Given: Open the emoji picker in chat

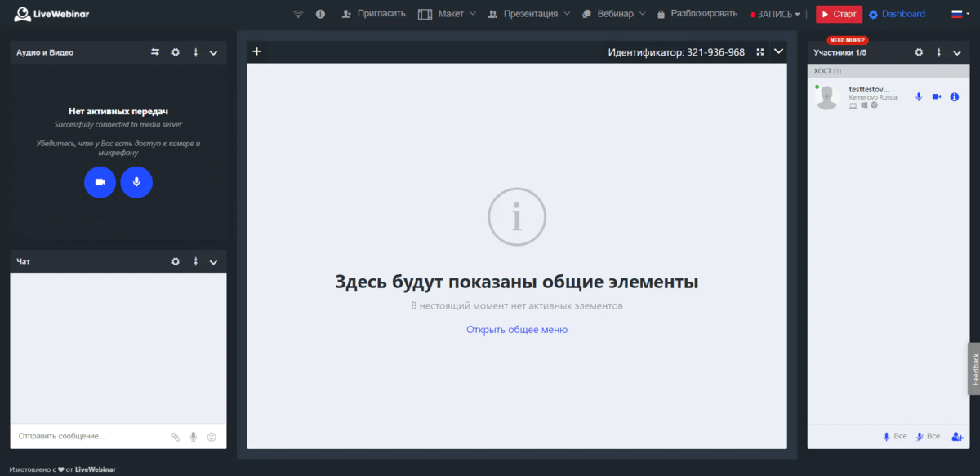Looking at the screenshot, I should point(212,437).
